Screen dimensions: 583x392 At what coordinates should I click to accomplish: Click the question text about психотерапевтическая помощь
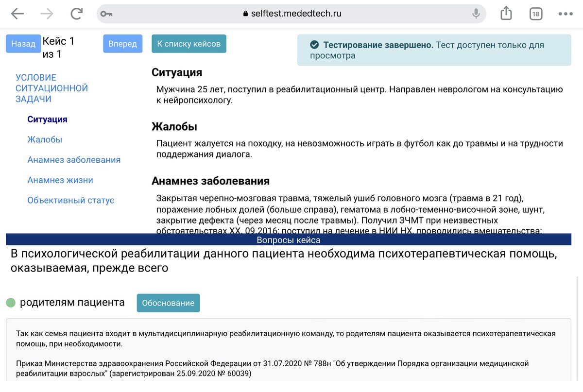point(284,261)
